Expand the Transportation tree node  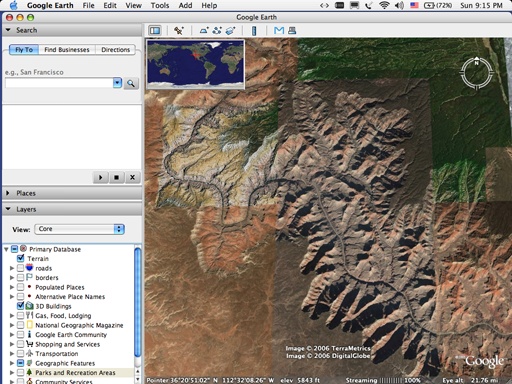click(x=12, y=354)
